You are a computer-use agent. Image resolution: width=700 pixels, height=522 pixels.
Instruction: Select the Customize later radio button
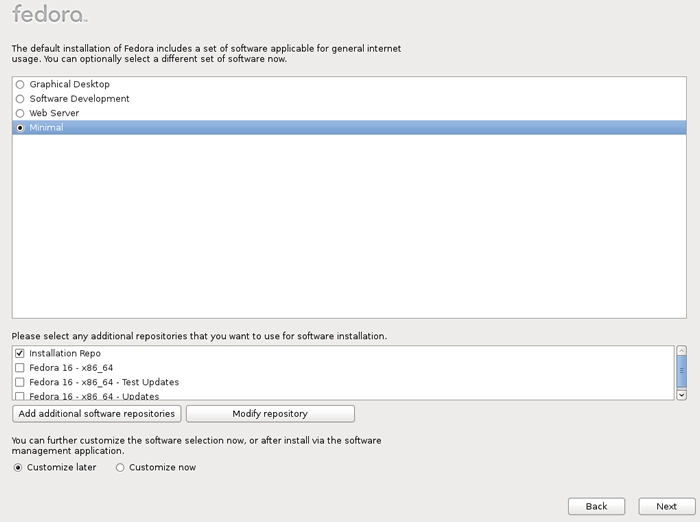point(18,468)
